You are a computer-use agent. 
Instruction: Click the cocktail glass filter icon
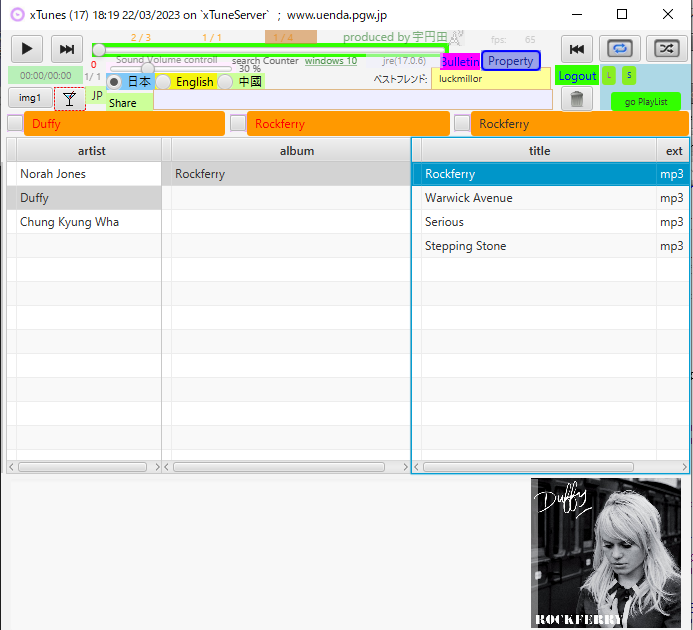(x=69, y=98)
